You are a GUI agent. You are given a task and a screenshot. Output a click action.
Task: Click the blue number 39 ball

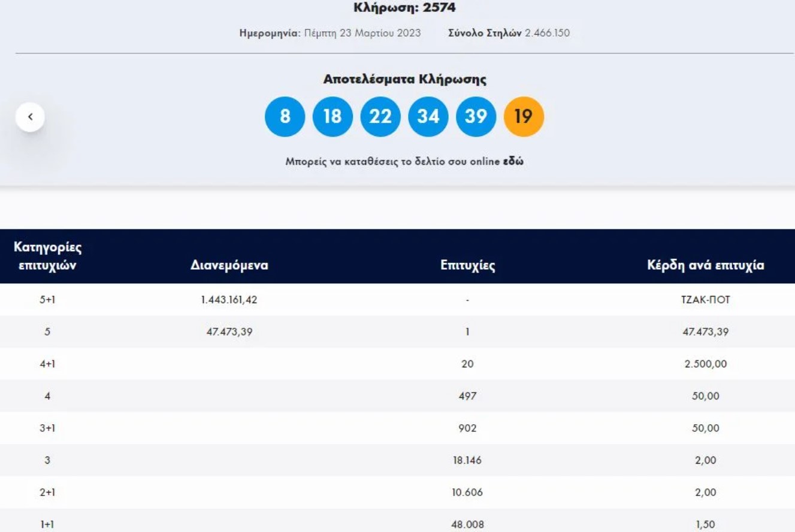pyautogui.click(x=476, y=116)
